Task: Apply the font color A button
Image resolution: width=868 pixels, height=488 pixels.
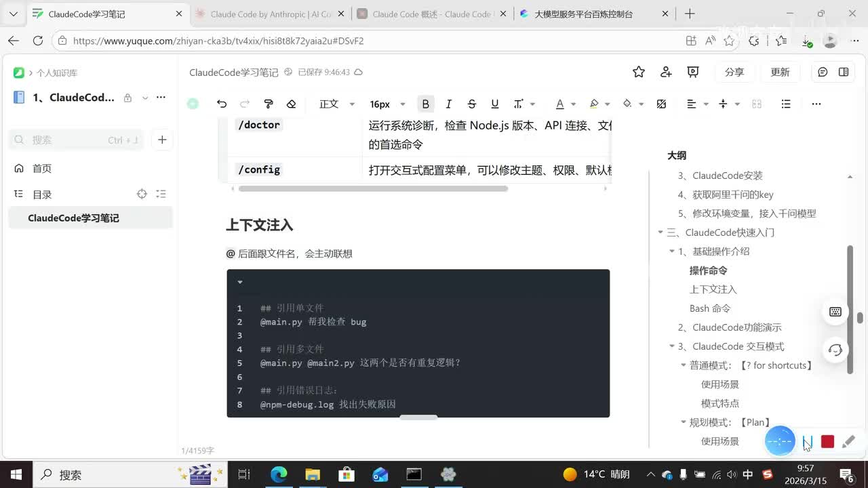Action: click(559, 104)
